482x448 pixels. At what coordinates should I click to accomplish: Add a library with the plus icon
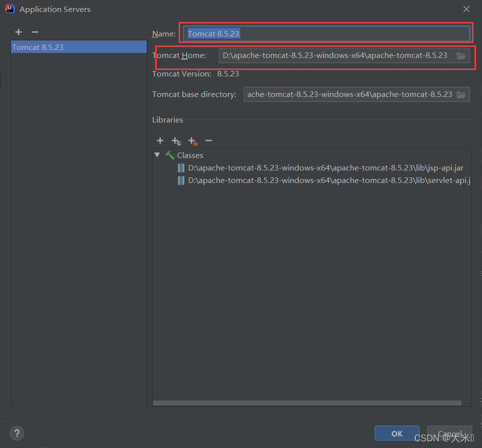point(160,140)
